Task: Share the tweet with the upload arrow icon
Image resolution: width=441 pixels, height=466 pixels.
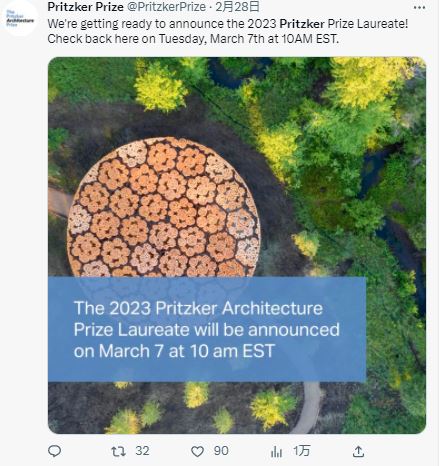Action: pos(358,451)
